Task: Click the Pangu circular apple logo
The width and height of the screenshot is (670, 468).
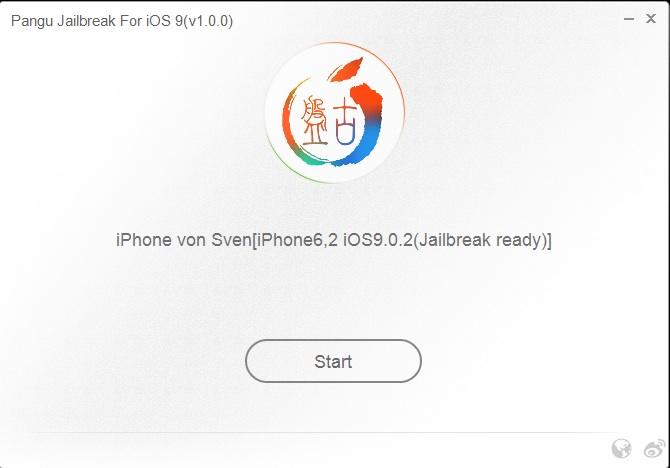Action: click(x=335, y=112)
